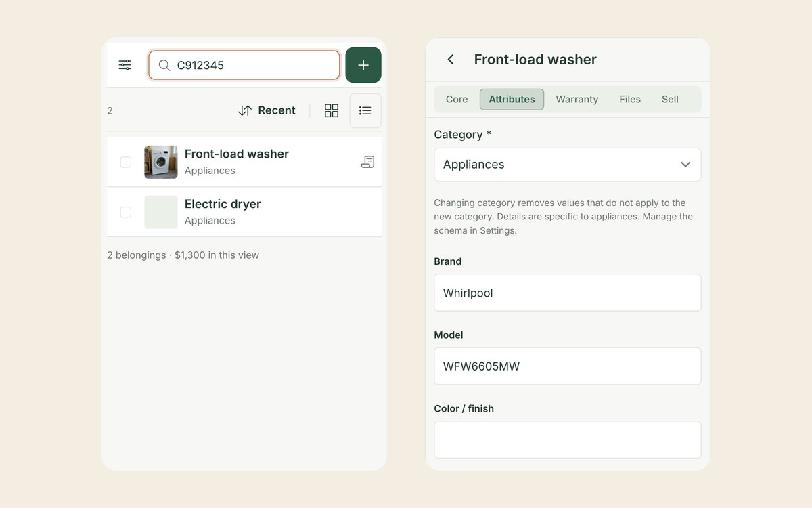The image size is (812, 508).
Task: Click the magnifier icon in search box
Action: pyautogui.click(x=164, y=65)
